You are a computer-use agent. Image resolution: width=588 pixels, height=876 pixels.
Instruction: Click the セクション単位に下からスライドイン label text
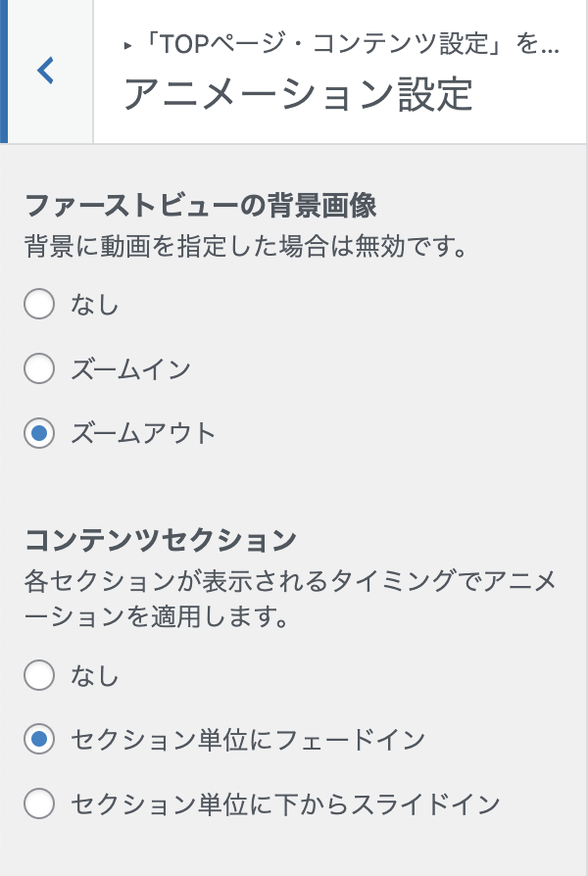click(285, 804)
